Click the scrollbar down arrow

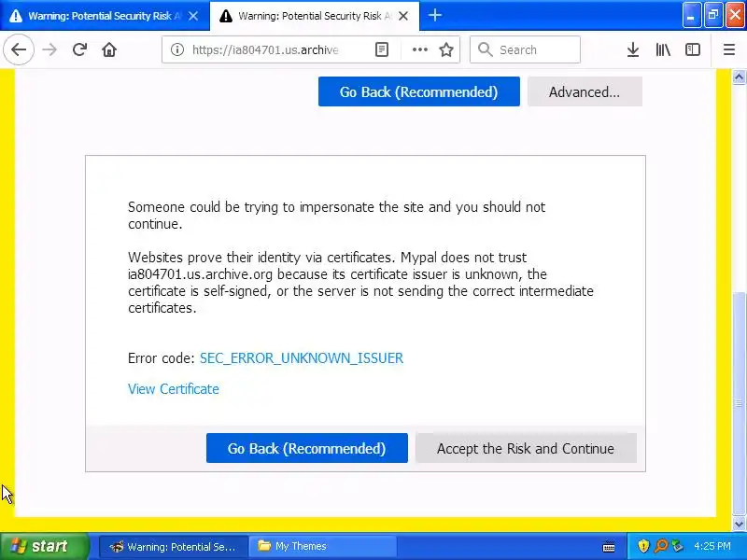[x=739, y=524]
